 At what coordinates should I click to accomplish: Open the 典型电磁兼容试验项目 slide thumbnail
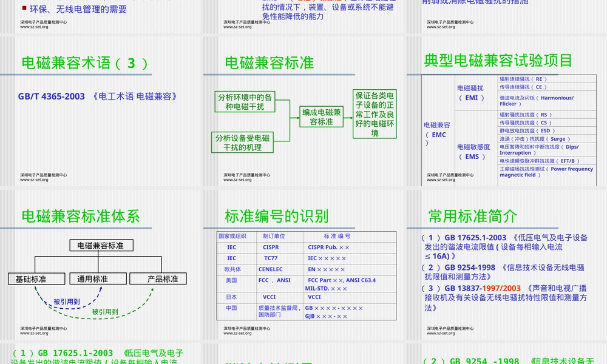[x=507, y=112]
